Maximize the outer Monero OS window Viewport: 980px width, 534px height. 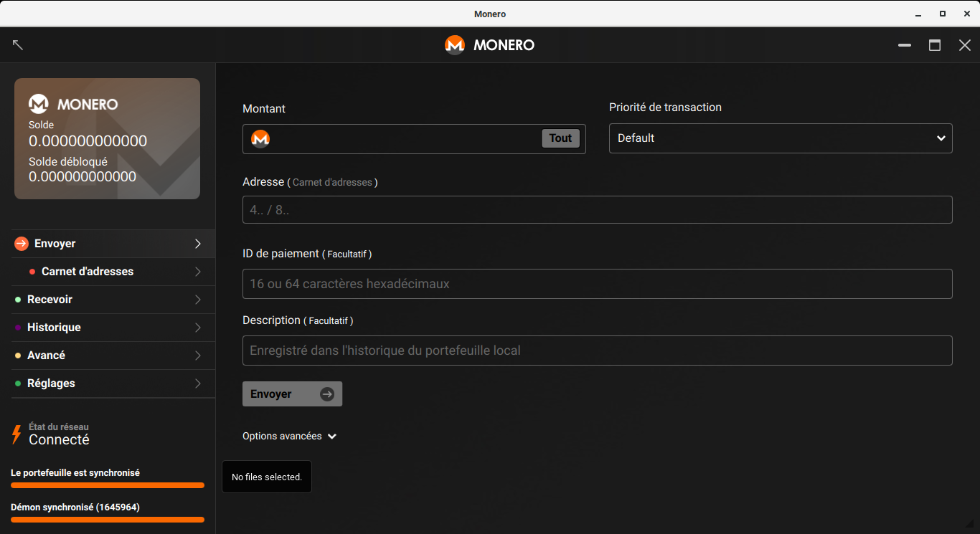pyautogui.click(x=942, y=14)
